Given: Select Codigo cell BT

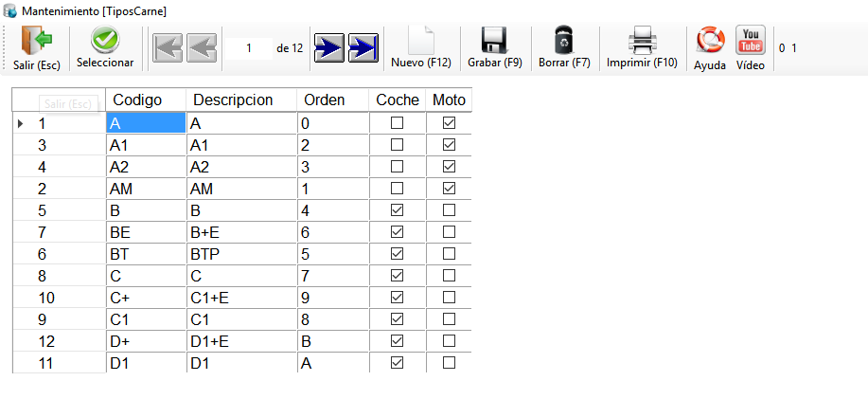Looking at the screenshot, I should pos(146,253).
